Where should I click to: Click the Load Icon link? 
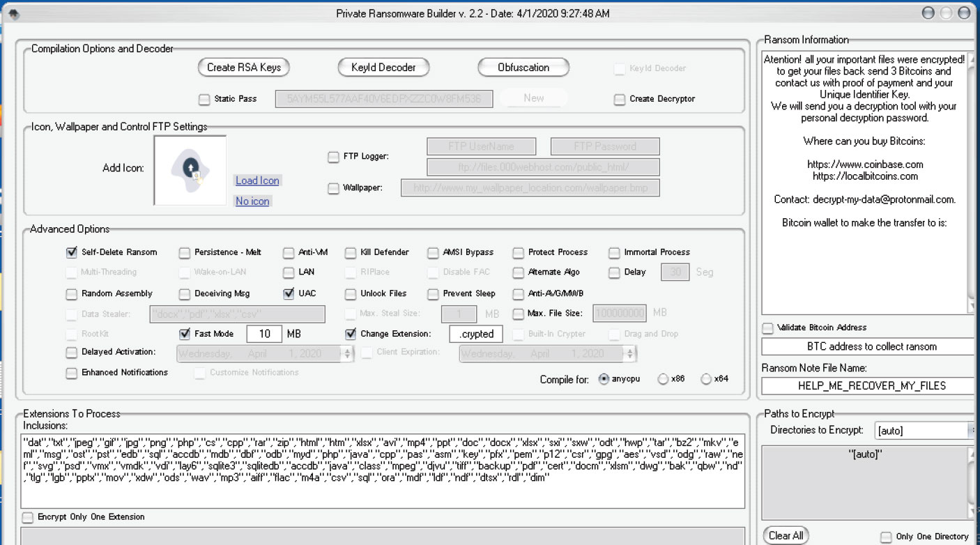point(257,181)
